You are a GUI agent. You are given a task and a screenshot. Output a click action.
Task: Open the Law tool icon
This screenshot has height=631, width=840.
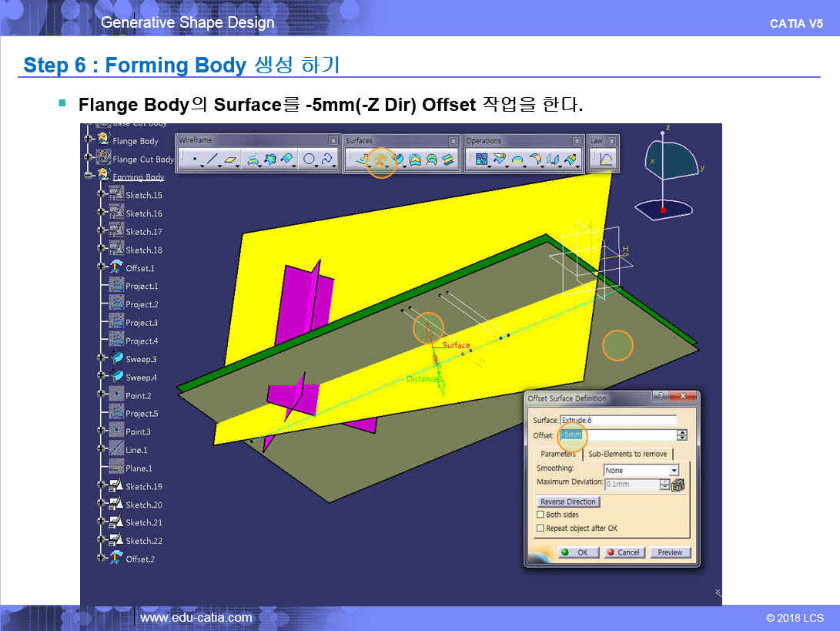point(606,159)
